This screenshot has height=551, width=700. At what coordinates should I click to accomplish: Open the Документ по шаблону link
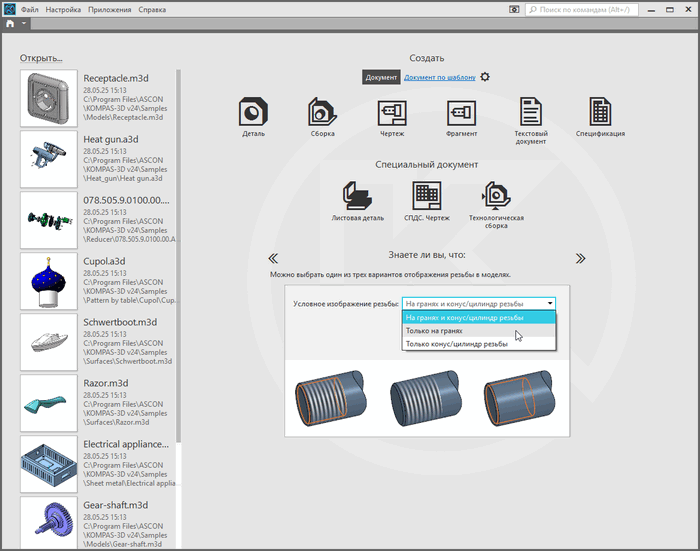click(x=439, y=77)
